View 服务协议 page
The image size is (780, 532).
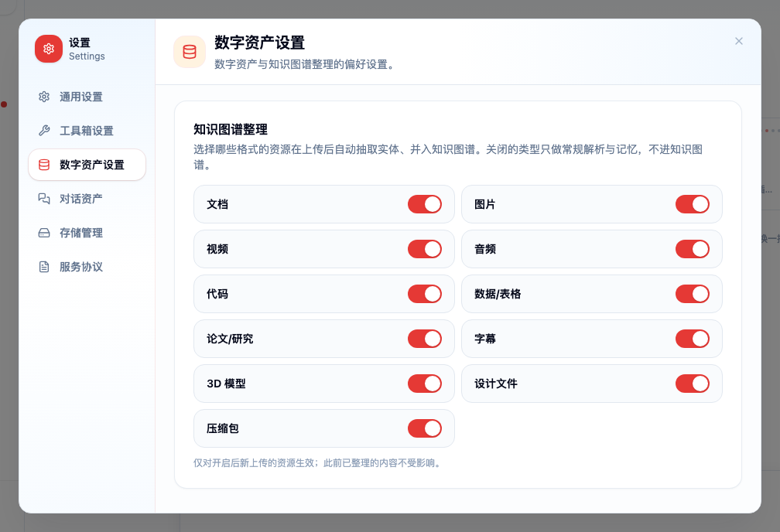tap(87, 267)
